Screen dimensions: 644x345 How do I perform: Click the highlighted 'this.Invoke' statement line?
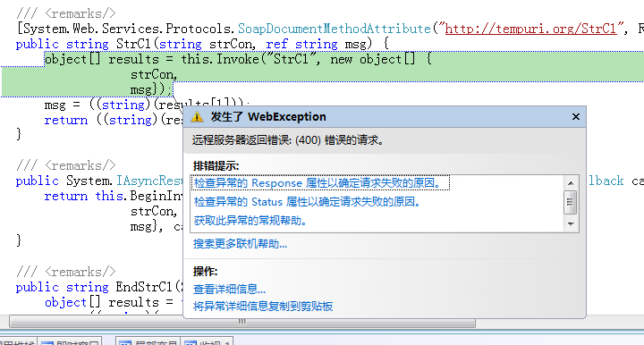238,60
